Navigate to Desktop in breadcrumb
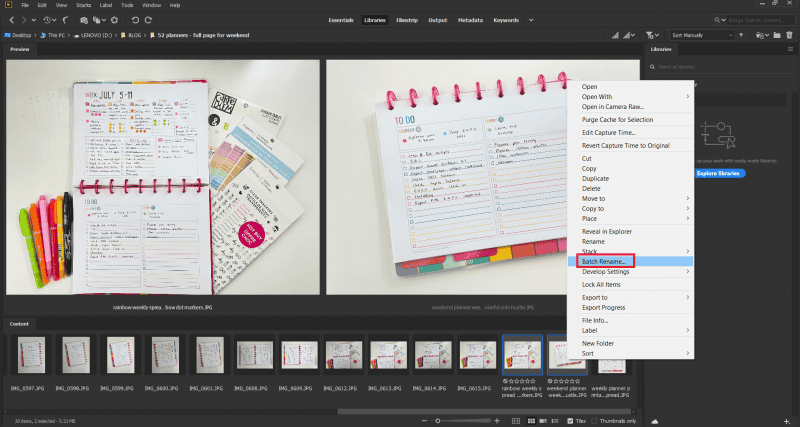 (x=18, y=35)
